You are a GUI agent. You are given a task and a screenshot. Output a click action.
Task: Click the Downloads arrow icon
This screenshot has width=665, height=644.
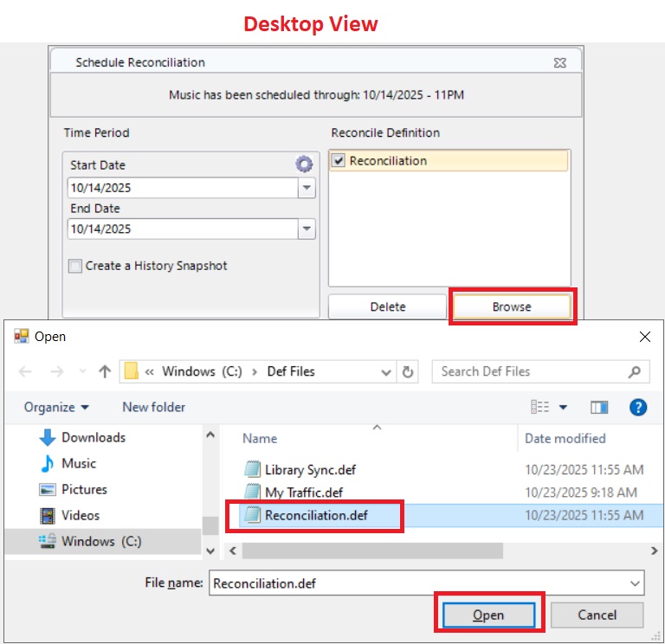click(x=47, y=437)
